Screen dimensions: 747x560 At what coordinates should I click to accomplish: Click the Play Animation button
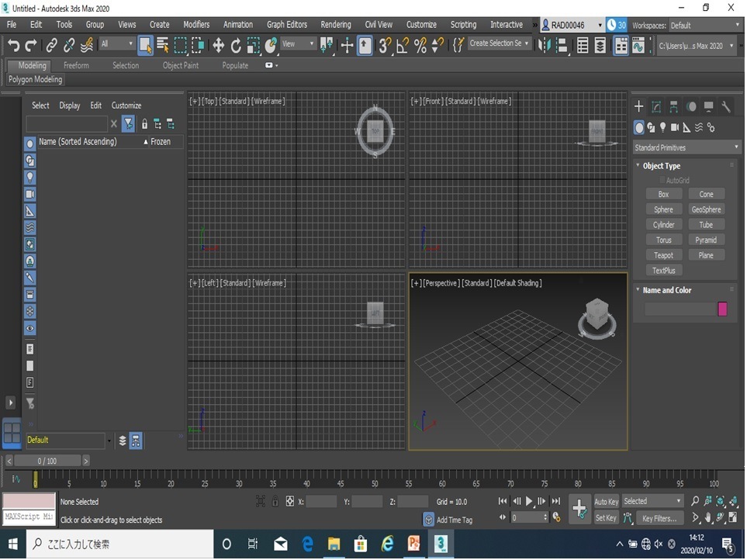pos(529,501)
